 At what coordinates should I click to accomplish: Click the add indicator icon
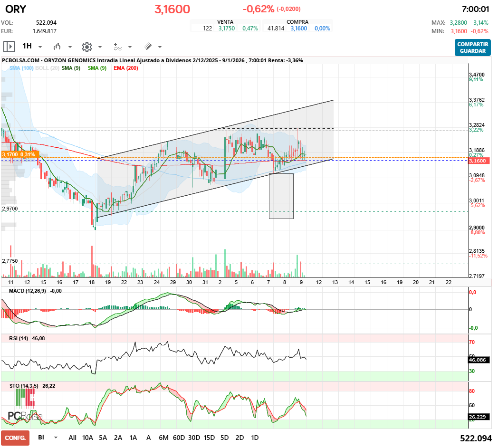pyautogui.click(x=118, y=47)
